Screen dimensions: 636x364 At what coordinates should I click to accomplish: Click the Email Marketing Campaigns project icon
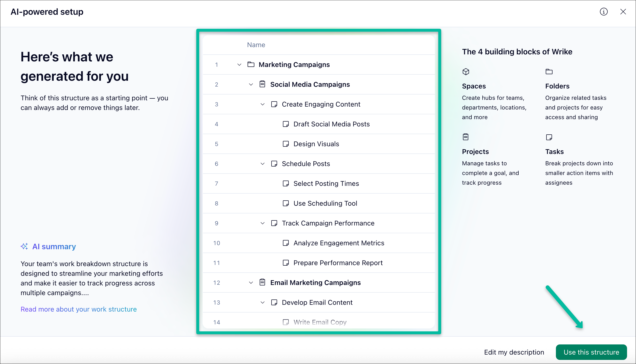tap(262, 283)
